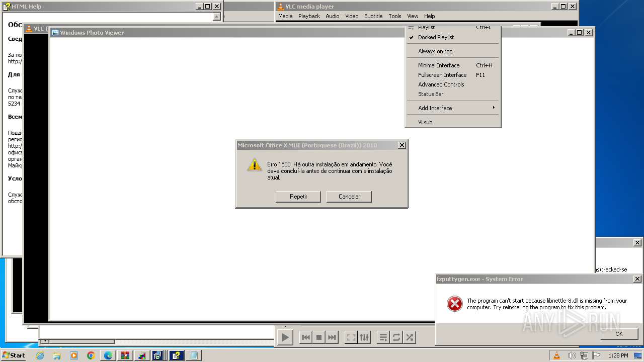
Task: Close the Microsoft Office MUI error dialog
Action: click(401, 145)
